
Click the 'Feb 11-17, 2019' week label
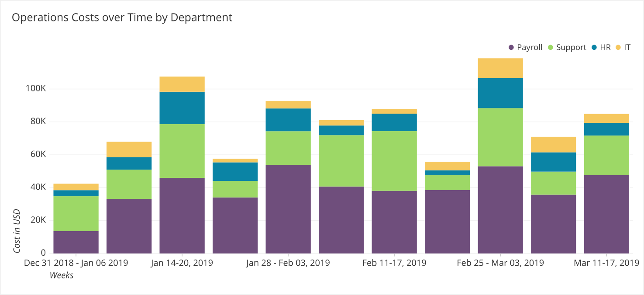point(394,263)
